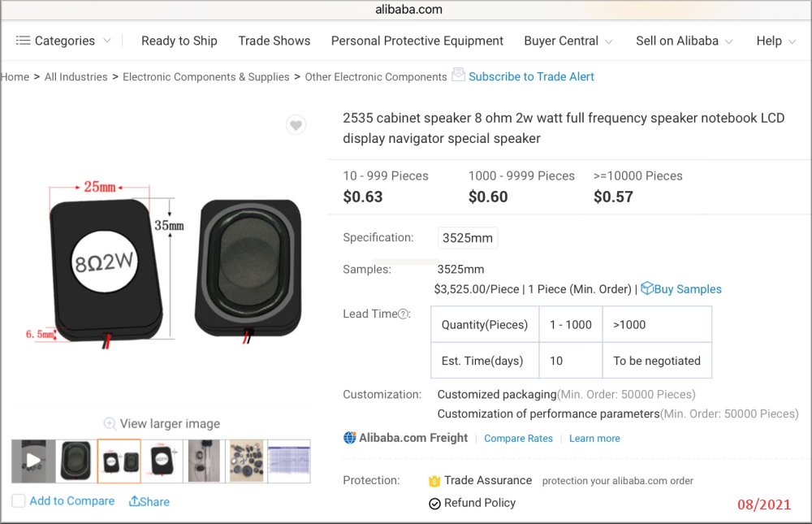Click the heart favorite icon
This screenshot has width=812, height=524.
(x=296, y=125)
